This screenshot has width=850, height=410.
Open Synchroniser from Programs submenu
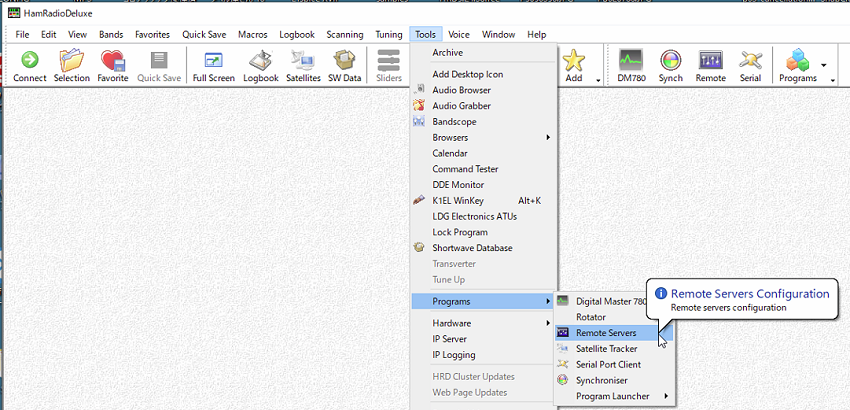614,380
